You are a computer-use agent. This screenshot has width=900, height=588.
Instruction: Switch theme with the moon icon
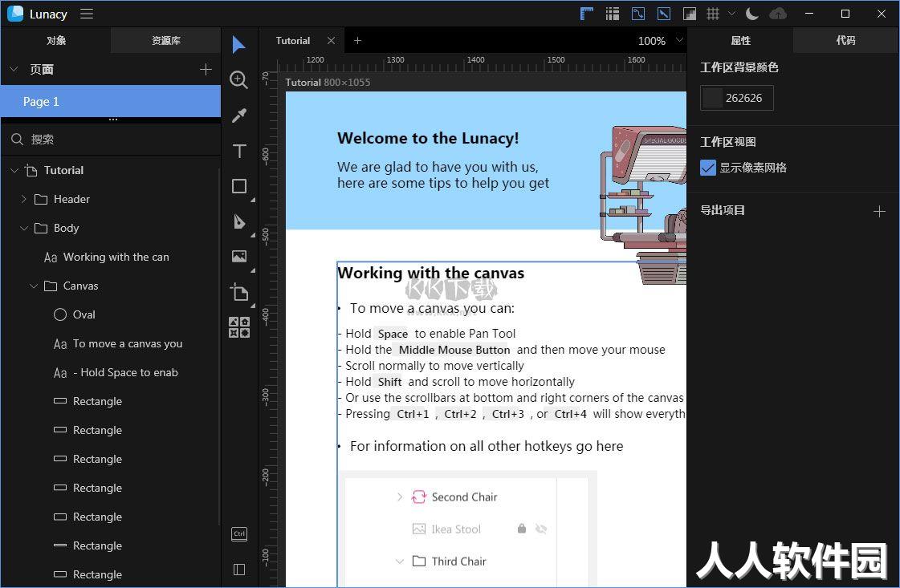point(752,14)
